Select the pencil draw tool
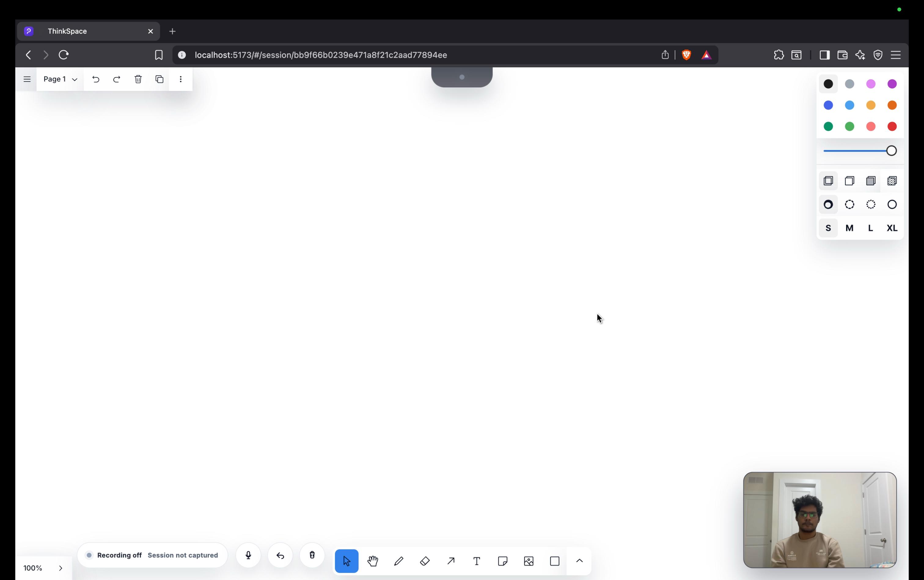 point(398,561)
